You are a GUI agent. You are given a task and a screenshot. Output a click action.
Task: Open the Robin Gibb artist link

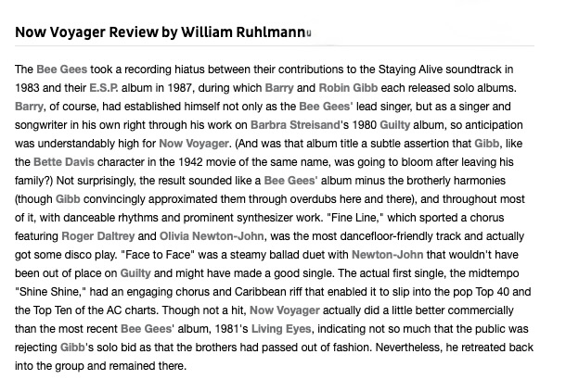pos(348,88)
